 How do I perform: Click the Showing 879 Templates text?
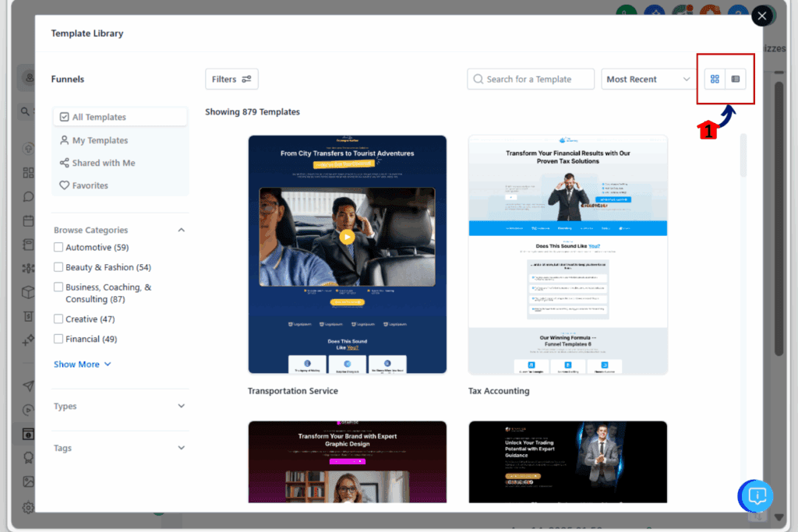[x=252, y=111]
